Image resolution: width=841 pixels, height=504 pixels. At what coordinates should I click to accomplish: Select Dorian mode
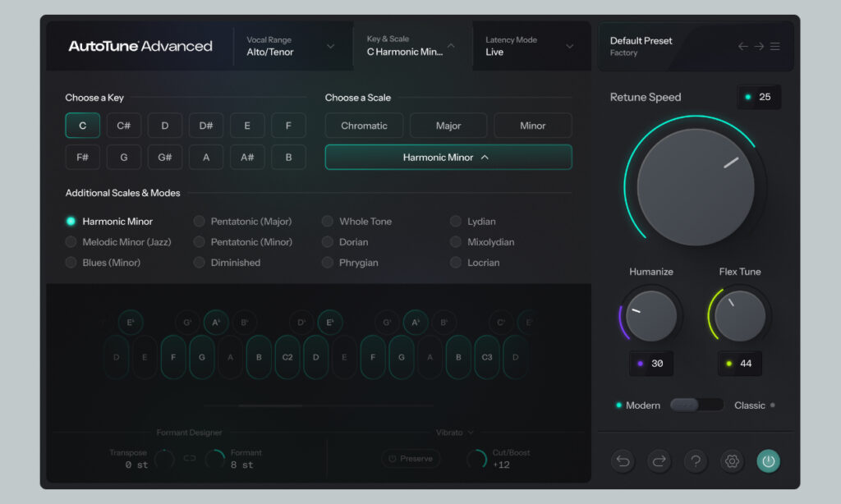pyautogui.click(x=345, y=242)
